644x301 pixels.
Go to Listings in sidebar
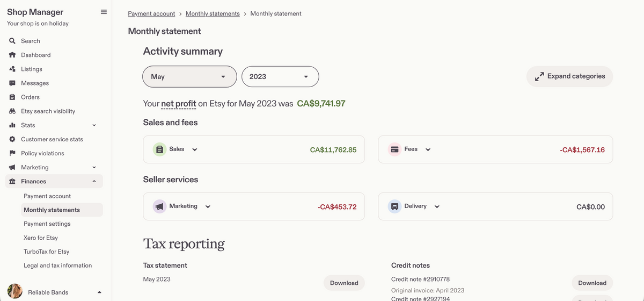tap(32, 69)
